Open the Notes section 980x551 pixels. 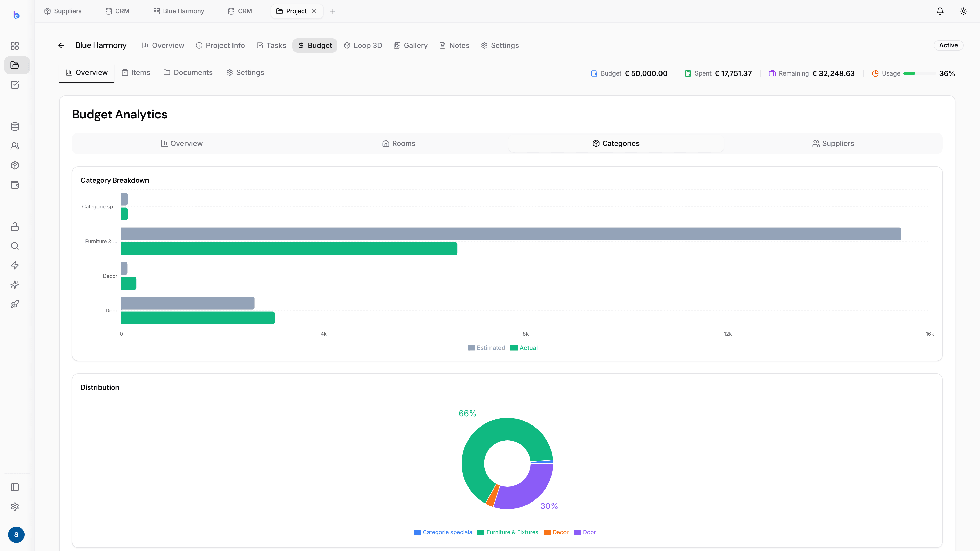[x=455, y=45]
